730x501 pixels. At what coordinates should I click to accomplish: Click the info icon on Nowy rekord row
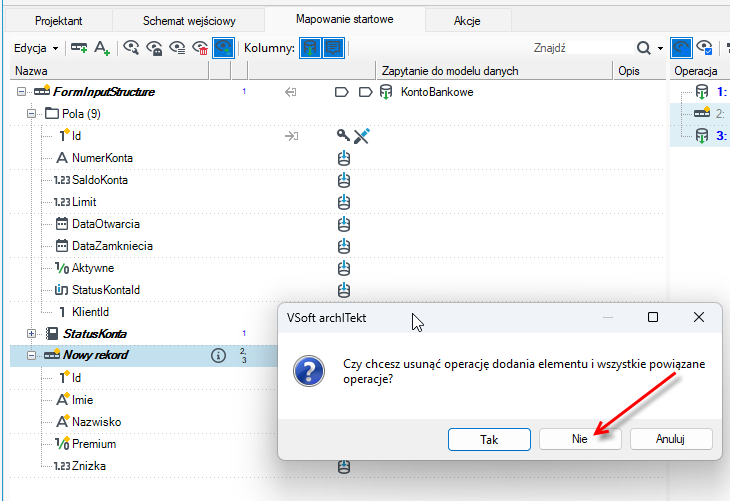click(218, 355)
